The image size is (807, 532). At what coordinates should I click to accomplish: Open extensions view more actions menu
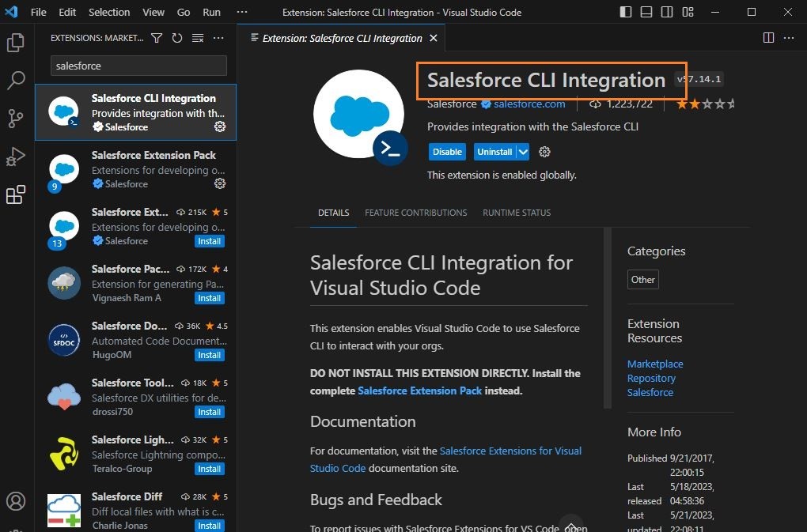pos(218,38)
